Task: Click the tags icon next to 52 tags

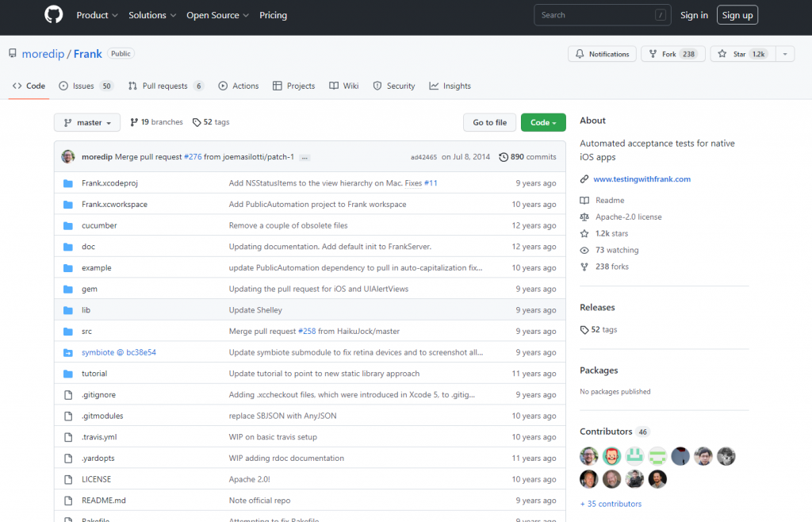Action: tap(197, 122)
